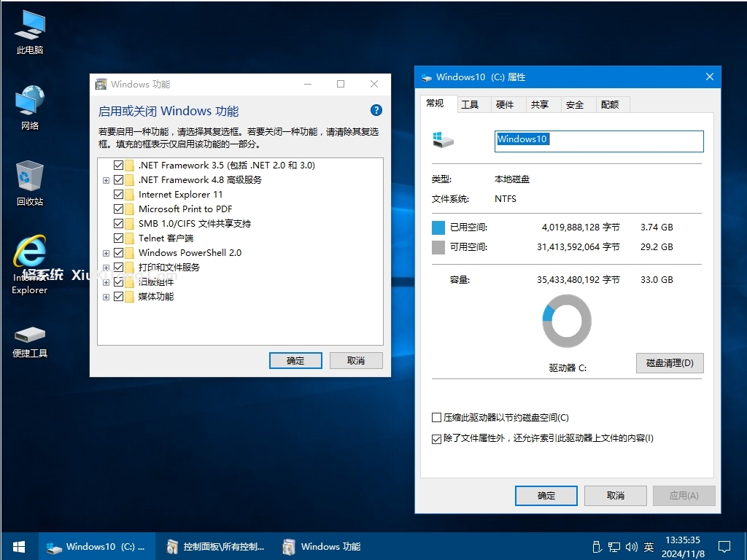747x560 pixels.
Task: Toggle Windows PowerShell 2.0 checkbox
Action: pyautogui.click(x=119, y=253)
